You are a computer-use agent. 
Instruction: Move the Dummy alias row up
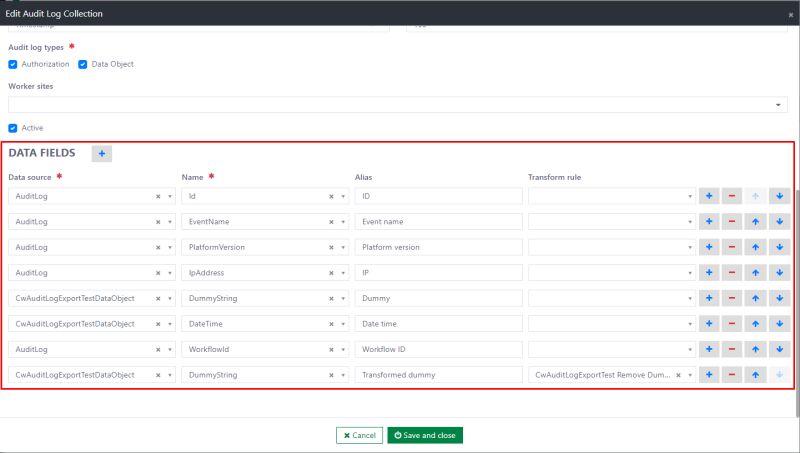756,298
